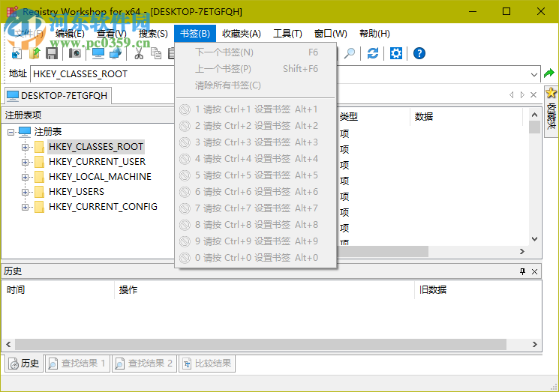Expand the HKEY_USERS node
The height and width of the screenshot is (392, 559).
point(25,192)
